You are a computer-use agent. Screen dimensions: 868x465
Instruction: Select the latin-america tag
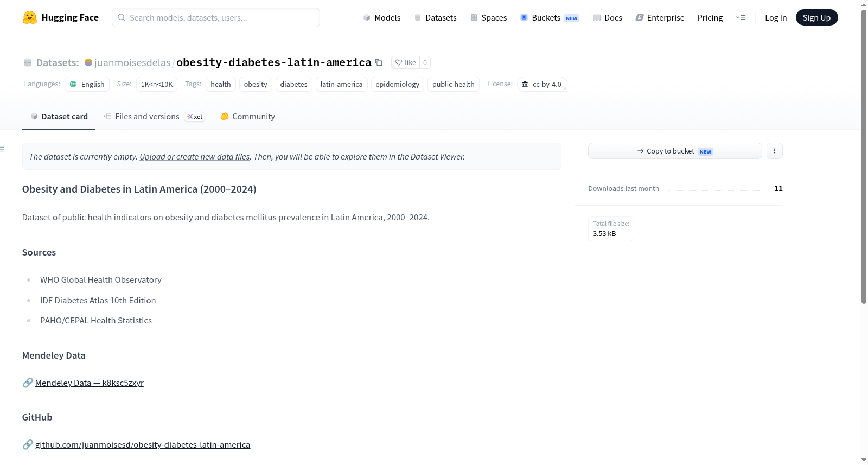(x=342, y=84)
